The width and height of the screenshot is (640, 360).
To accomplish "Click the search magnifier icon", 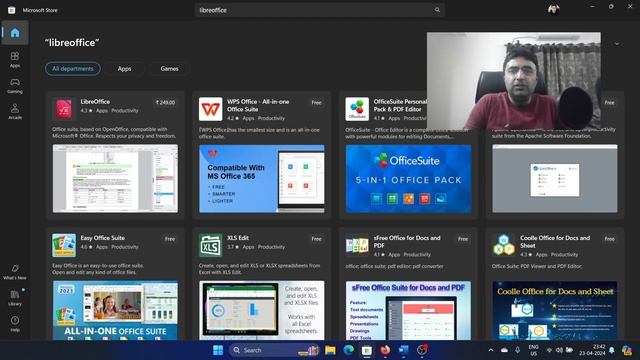I will point(437,10).
